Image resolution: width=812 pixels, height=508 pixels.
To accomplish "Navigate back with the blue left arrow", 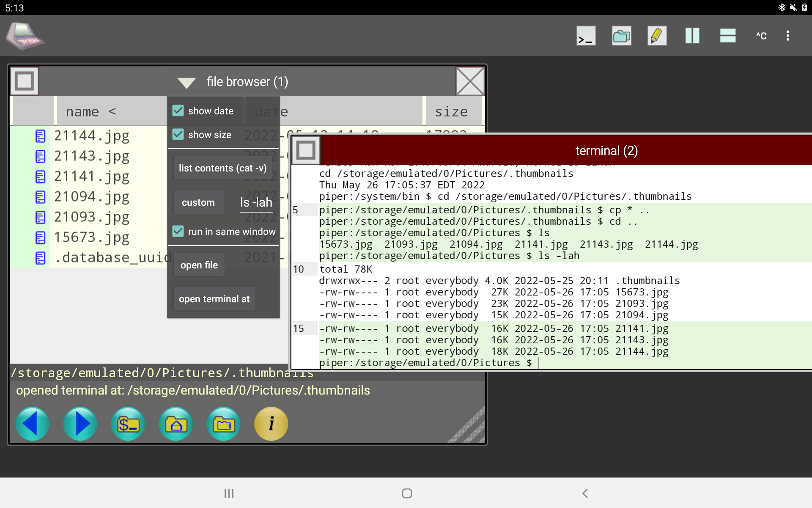I will point(32,423).
